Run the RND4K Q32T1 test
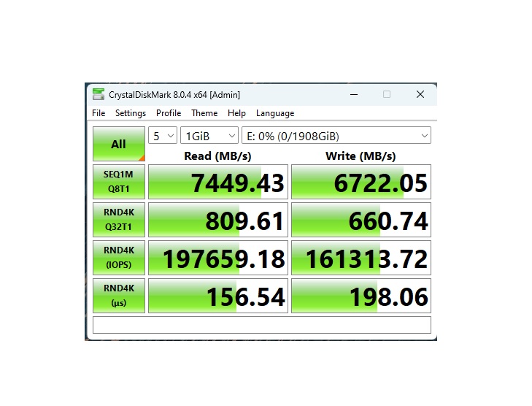This screenshot has width=532, height=406. coord(119,220)
